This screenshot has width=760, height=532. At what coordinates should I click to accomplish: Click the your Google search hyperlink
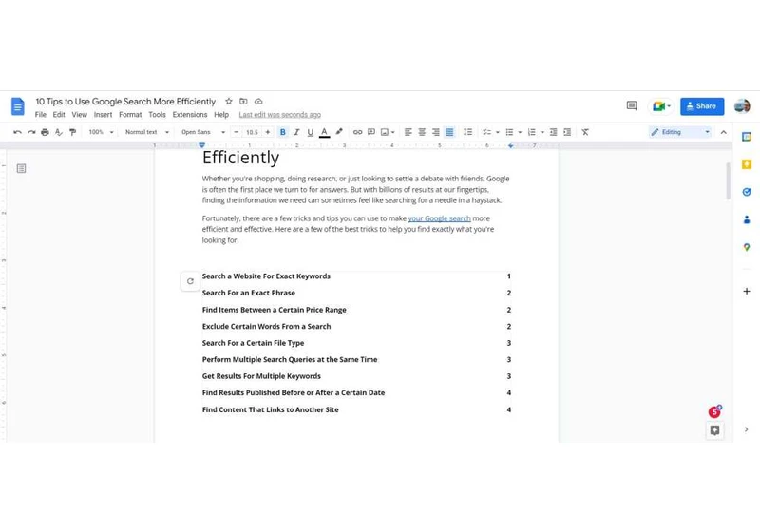(x=439, y=218)
